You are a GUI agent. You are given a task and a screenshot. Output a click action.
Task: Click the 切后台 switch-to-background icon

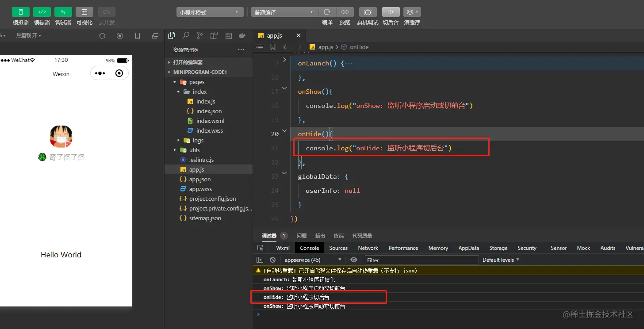(391, 12)
